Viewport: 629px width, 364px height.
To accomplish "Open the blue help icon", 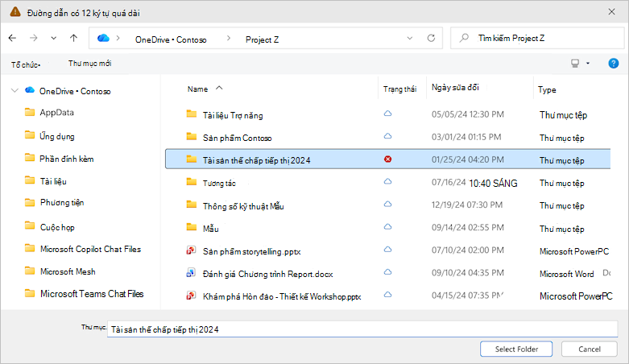I will [x=614, y=63].
